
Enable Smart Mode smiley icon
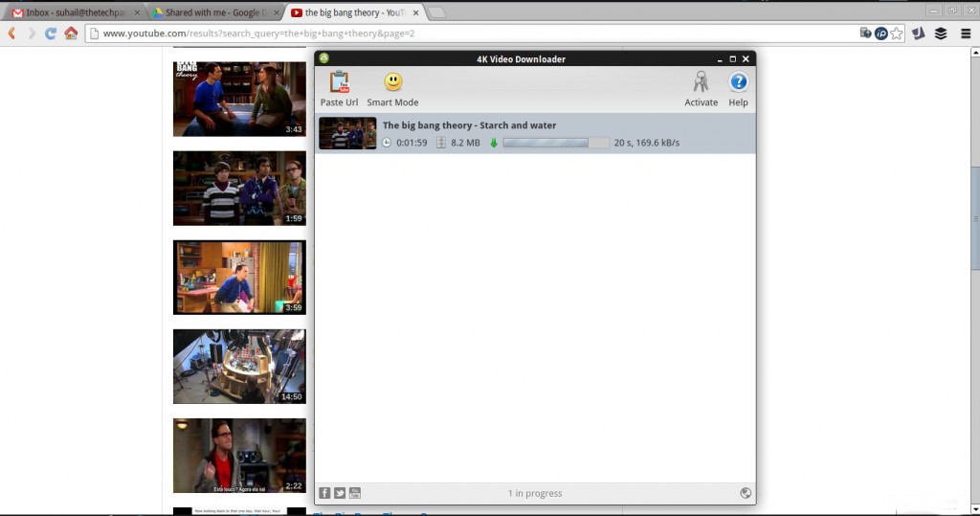click(393, 82)
